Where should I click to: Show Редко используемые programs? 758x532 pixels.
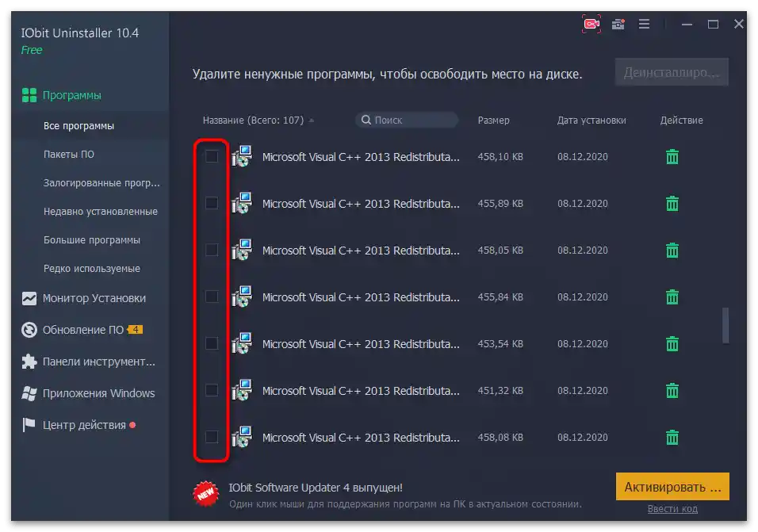(x=90, y=268)
